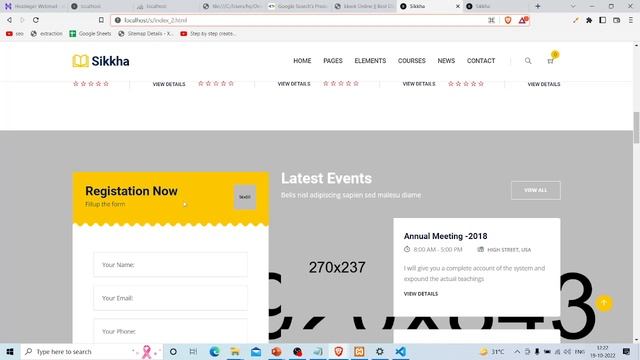
Task: Open Task View in the taskbar
Action: tap(193, 351)
